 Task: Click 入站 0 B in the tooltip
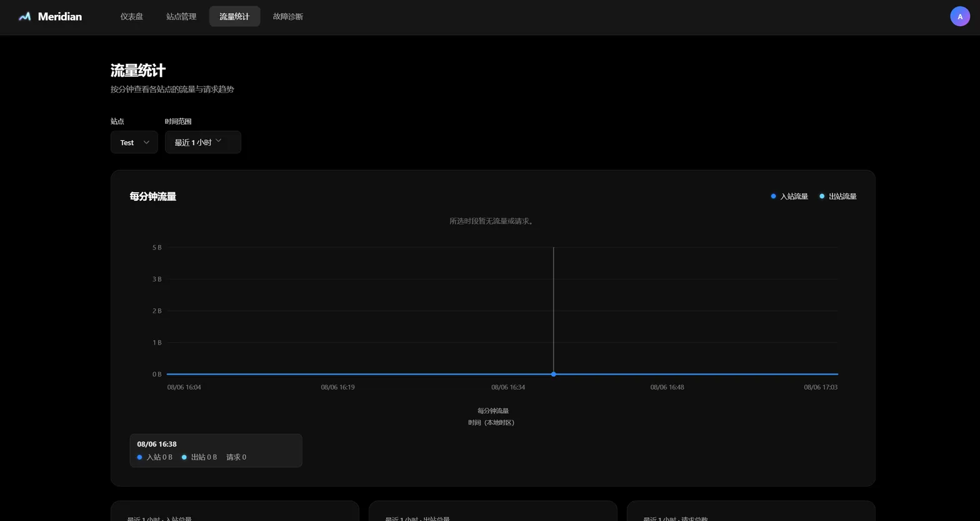[154, 457]
